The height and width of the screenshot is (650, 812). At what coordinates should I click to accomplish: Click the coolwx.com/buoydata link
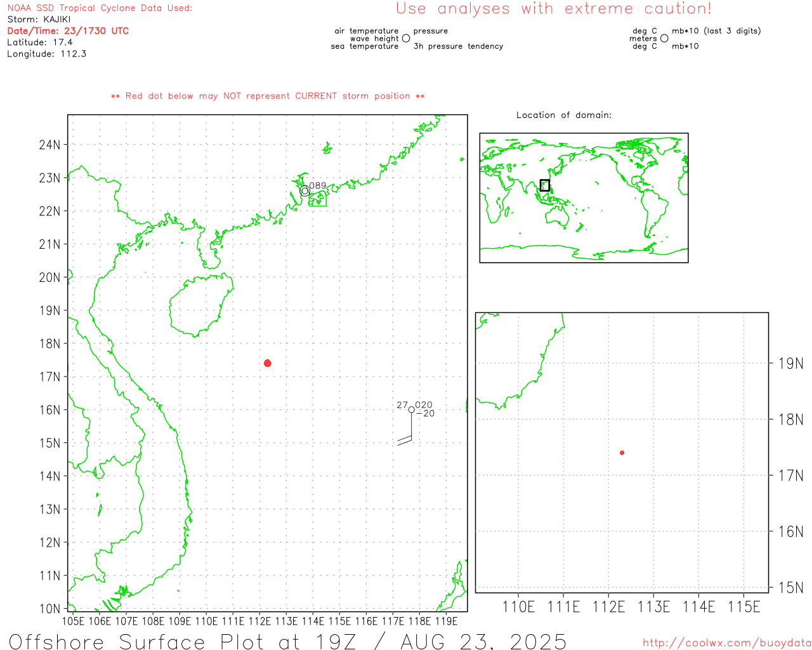point(727,643)
